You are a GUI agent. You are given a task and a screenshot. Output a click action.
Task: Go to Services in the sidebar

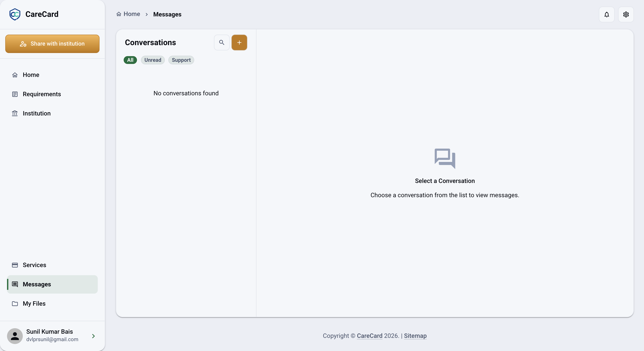[52, 265]
